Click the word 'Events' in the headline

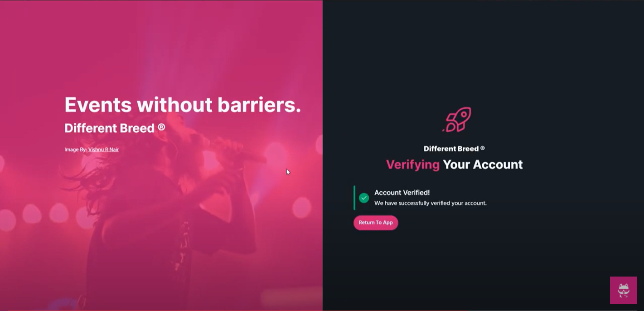click(x=98, y=105)
